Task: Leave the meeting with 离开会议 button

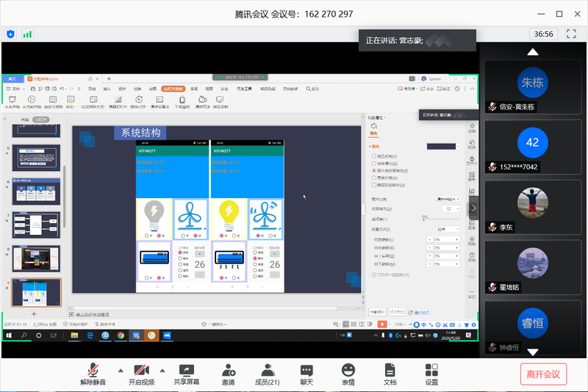Action: coord(543,374)
